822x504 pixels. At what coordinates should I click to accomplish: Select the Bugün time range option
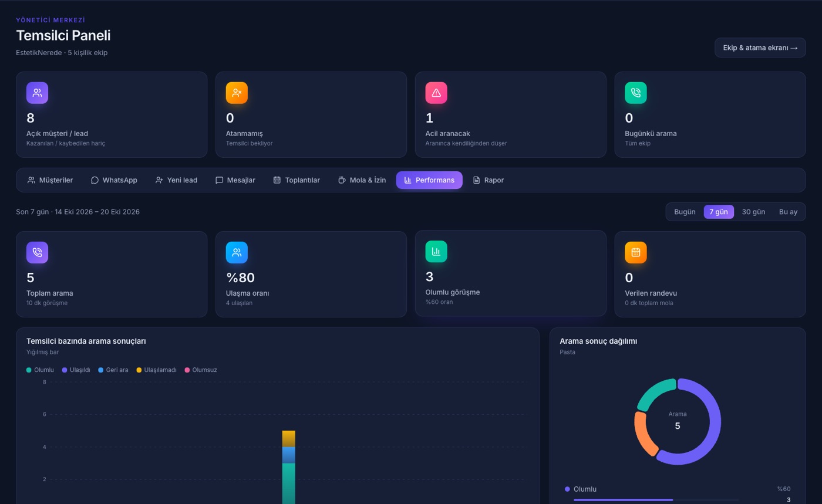pyautogui.click(x=685, y=212)
